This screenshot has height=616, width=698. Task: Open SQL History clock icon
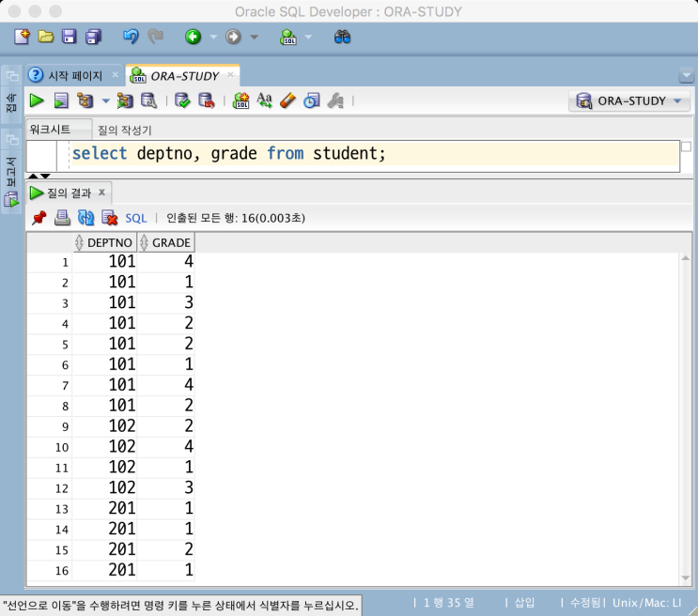312,100
